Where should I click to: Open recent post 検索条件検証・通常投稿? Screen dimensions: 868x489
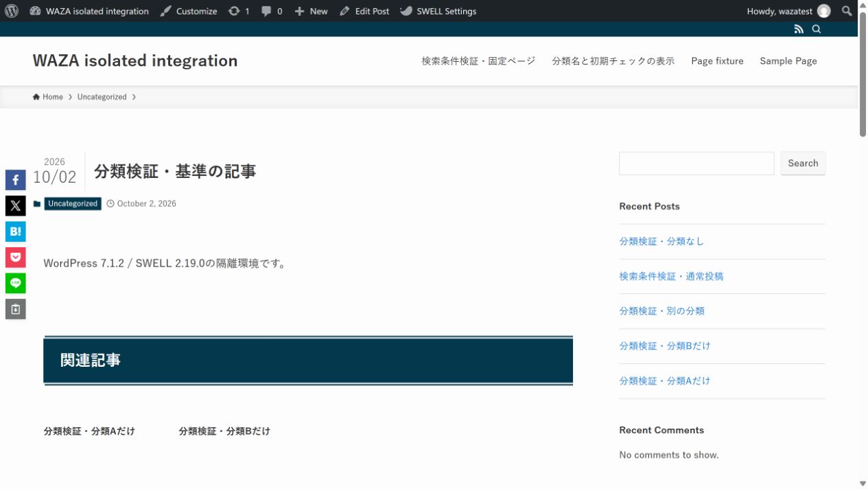[x=671, y=276]
